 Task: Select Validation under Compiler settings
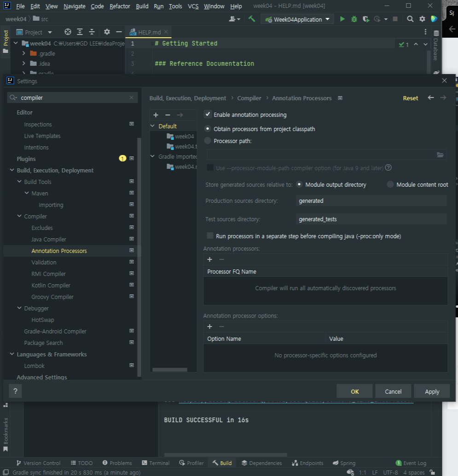44,262
